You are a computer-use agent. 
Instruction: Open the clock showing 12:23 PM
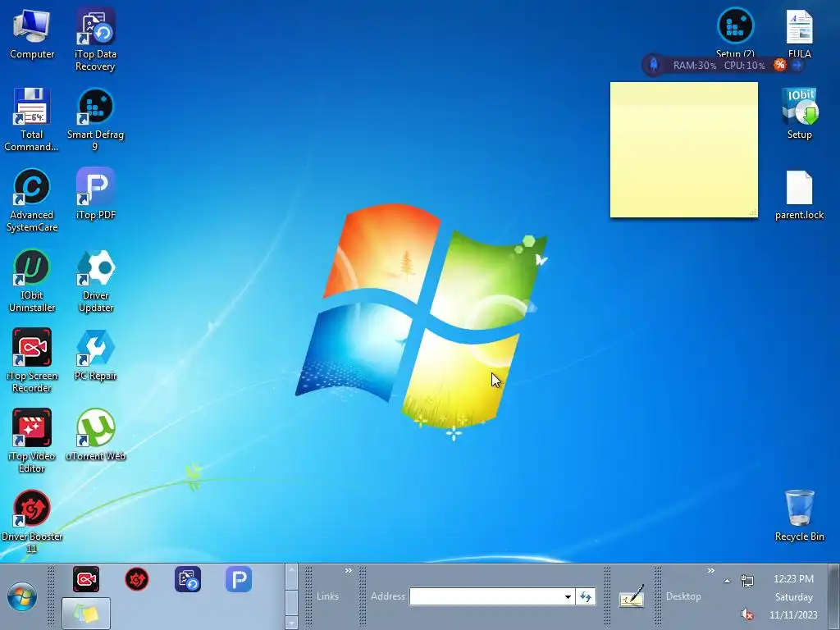click(x=793, y=596)
